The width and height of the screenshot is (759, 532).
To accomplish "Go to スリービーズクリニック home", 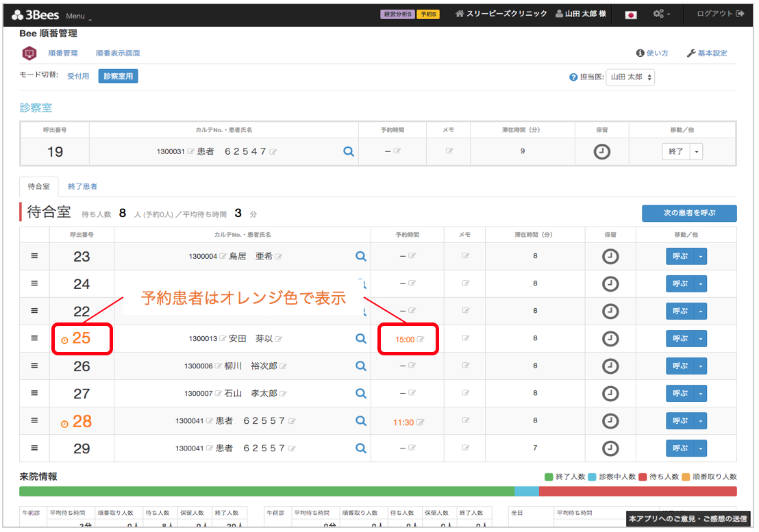I will (x=501, y=14).
